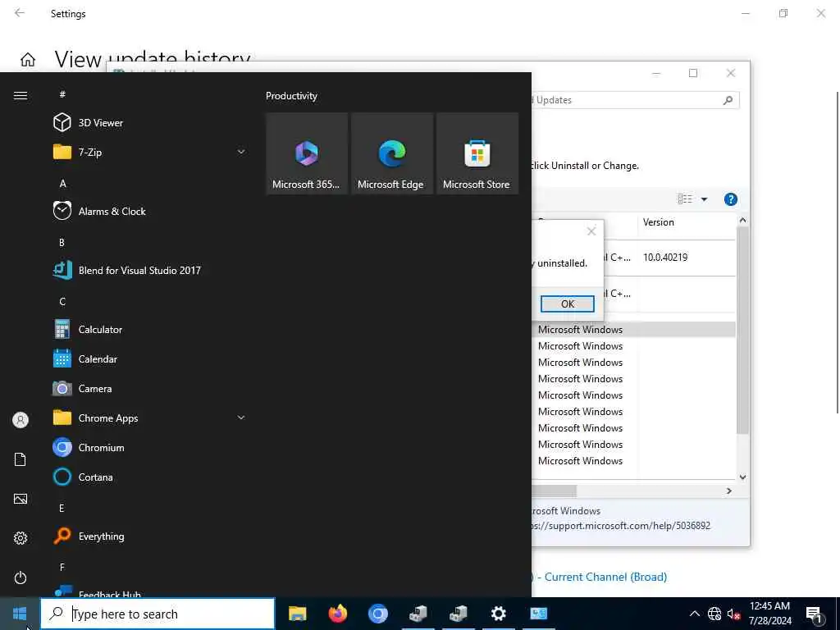
Task: Open Cortana
Action: pos(149,477)
